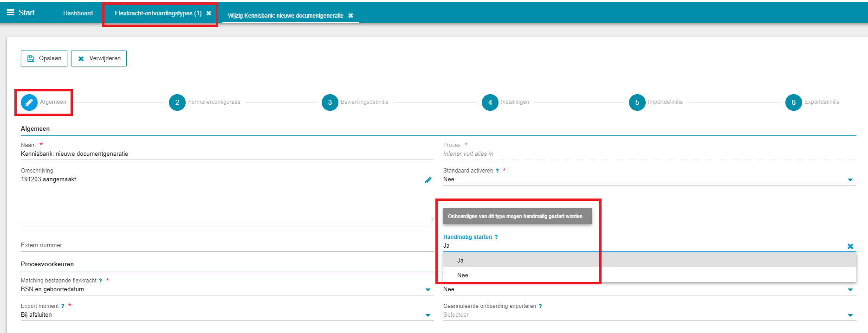Click the Verwijderen button
This screenshot has height=333, width=868.
(99, 58)
